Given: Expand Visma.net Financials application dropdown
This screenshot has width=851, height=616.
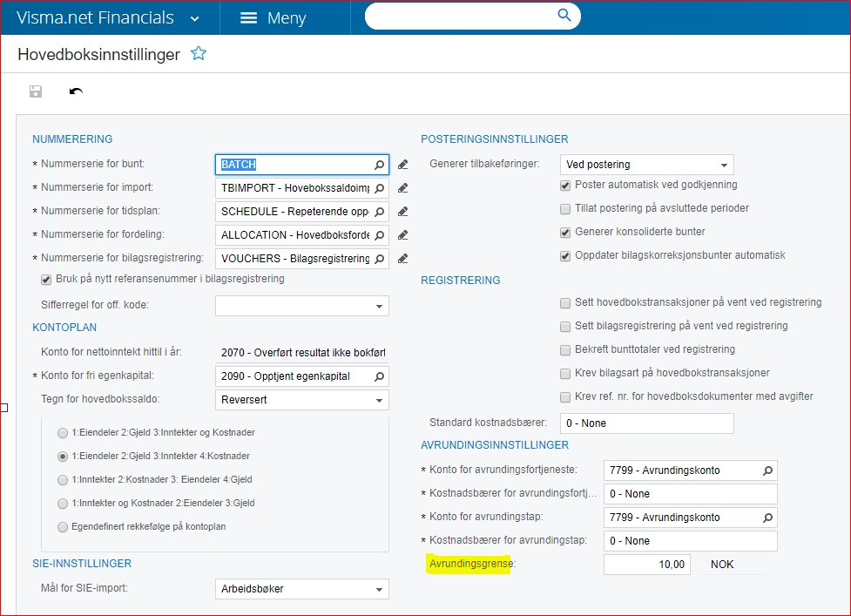Looking at the screenshot, I should (195, 19).
